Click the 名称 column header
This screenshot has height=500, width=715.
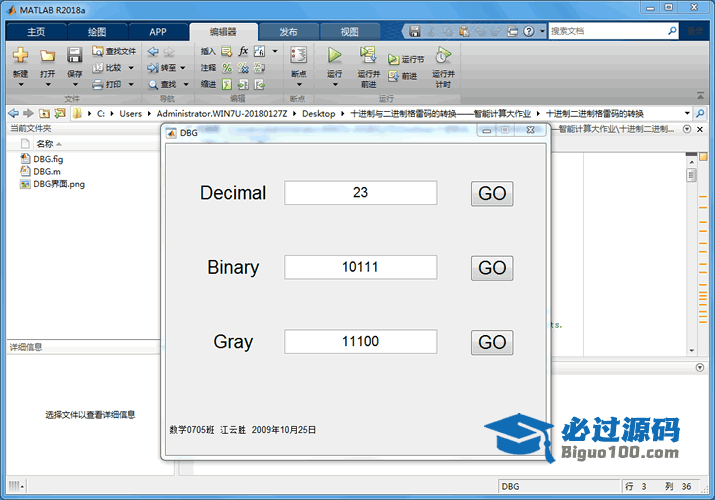point(45,144)
